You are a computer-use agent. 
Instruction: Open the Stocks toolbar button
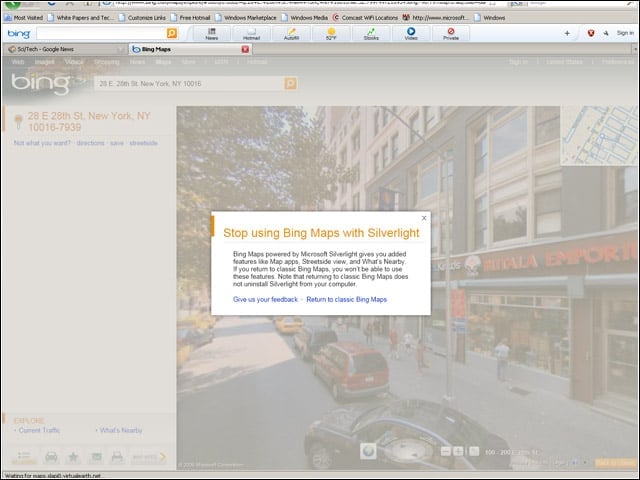click(371, 33)
